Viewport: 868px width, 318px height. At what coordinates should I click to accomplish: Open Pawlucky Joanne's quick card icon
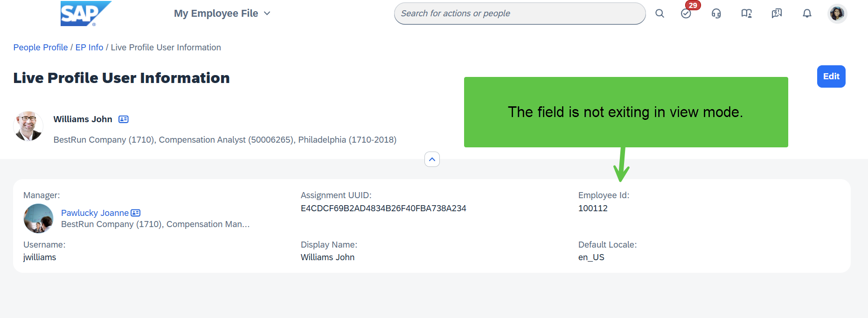coord(136,213)
